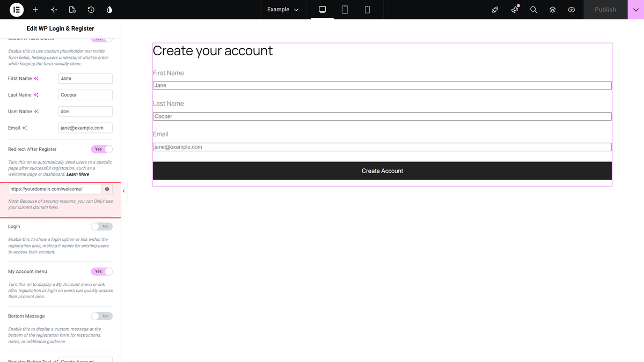Select the Create your account heading

click(213, 50)
